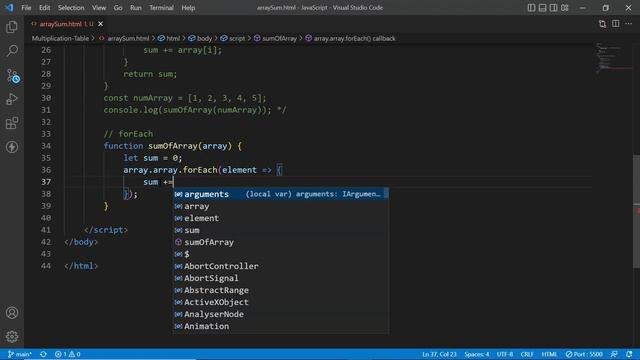Image resolution: width=640 pixels, height=360 pixels.
Task: Open the Terminal menu
Action: pyautogui.click(x=161, y=8)
